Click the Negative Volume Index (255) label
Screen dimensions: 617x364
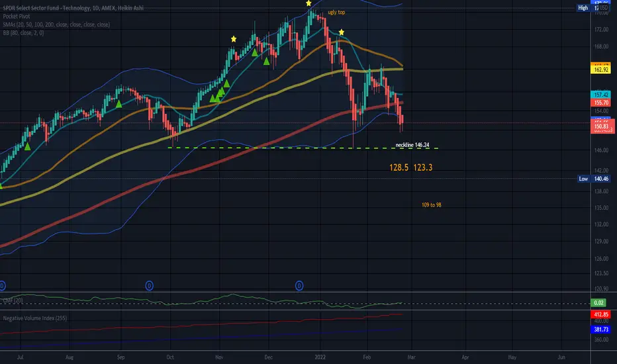pyautogui.click(x=35, y=318)
